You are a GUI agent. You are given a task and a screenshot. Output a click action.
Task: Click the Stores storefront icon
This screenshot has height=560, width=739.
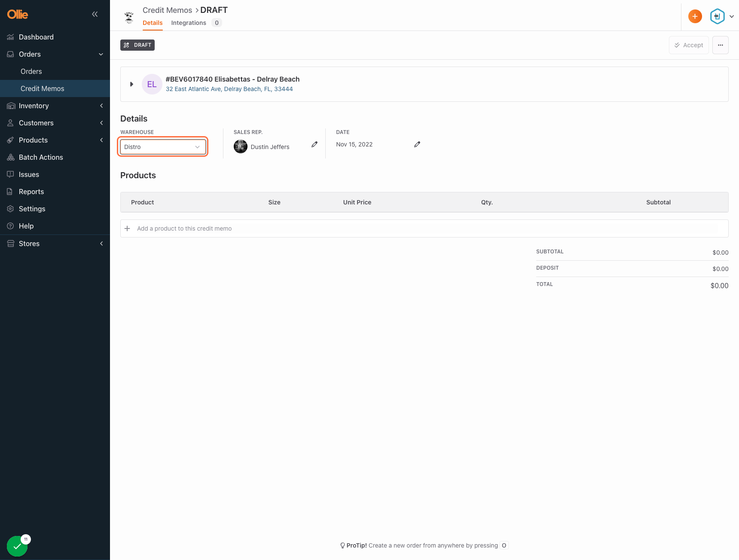(x=11, y=243)
